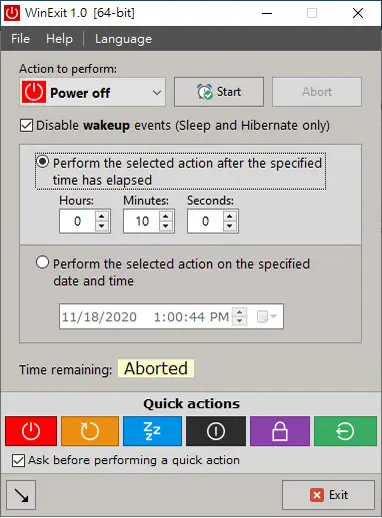This screenshot has height=518, width=382.
Task: Click the orange restart quick action
Action: point(90,431)
